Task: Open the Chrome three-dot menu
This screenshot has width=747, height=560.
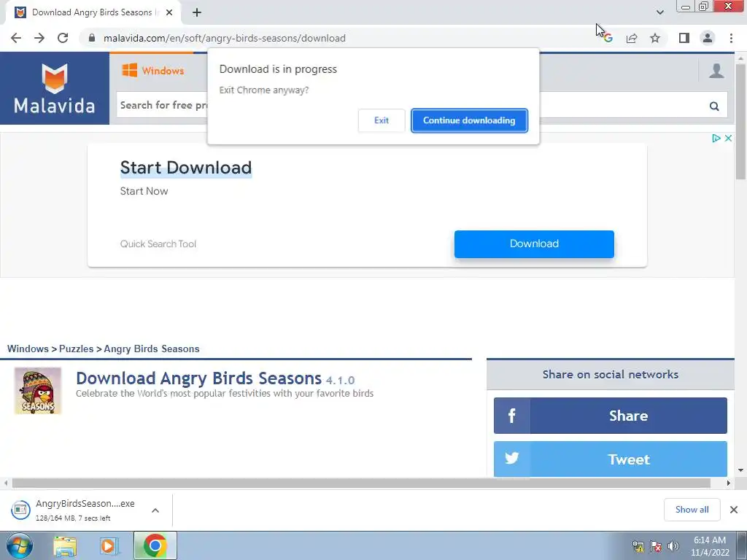Action: coord(731,38)
